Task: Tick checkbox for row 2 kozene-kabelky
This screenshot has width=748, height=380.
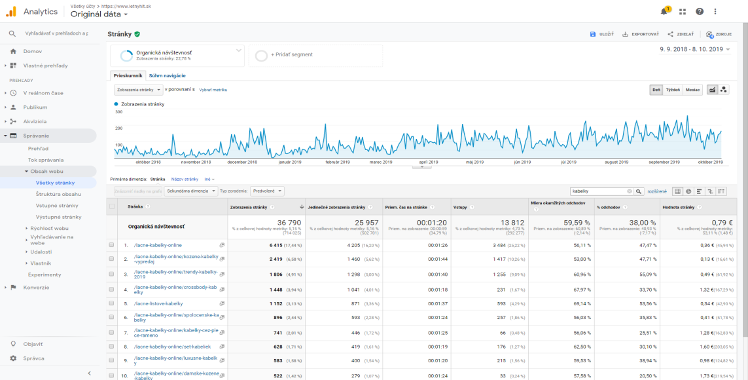Action: [x=112, y=259]
